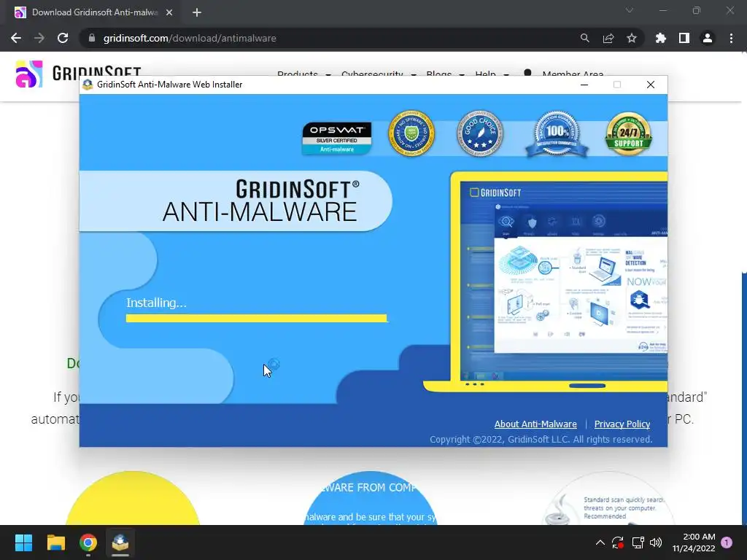
Task: Click the address bar search magnifier icon
Action: (x=584, y=38)
